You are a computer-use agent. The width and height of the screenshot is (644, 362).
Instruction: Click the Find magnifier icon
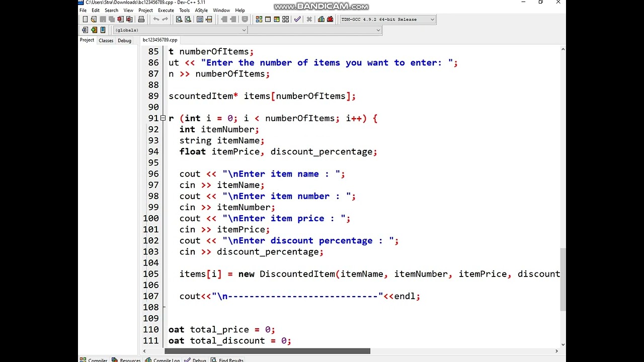click(x=179, y=19)
